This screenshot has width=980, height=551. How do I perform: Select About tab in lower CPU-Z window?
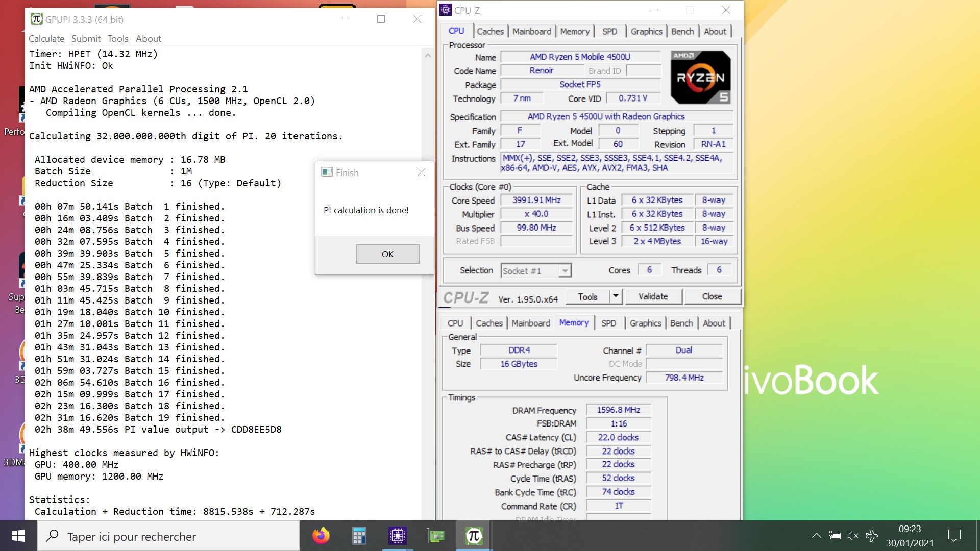(x=714, y=323)
